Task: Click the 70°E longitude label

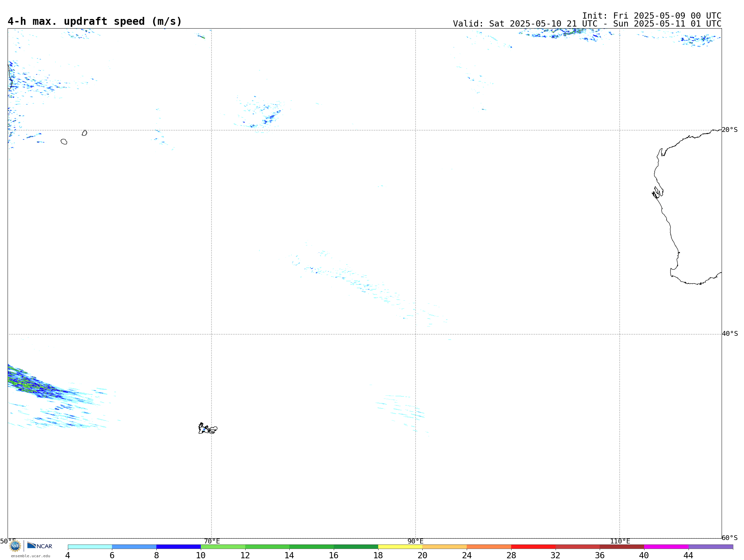Action: (212, 541)
